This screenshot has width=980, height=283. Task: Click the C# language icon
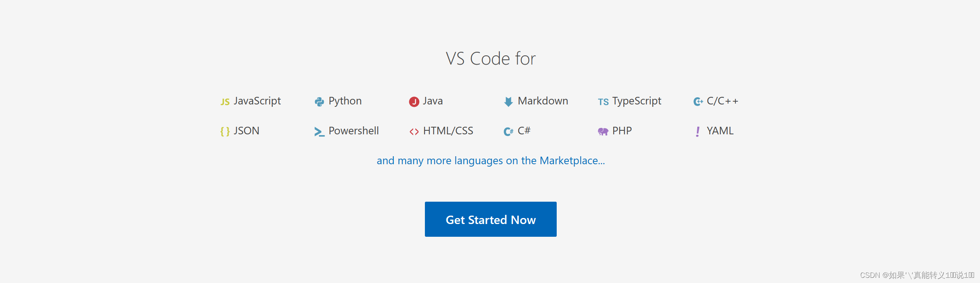[509, 132]
